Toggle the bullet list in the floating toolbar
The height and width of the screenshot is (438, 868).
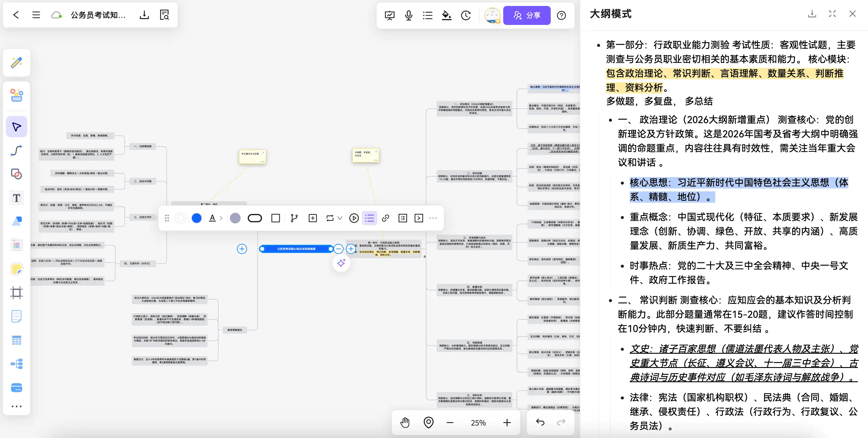point(369,218)
